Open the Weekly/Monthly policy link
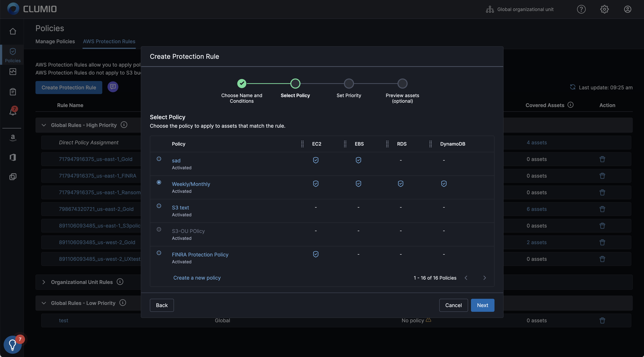 191,184
